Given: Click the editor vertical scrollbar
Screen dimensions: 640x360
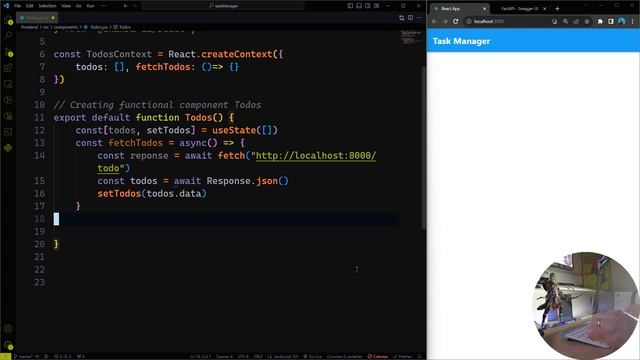Looking at the screenshot, I should click(x=424, y=147).
